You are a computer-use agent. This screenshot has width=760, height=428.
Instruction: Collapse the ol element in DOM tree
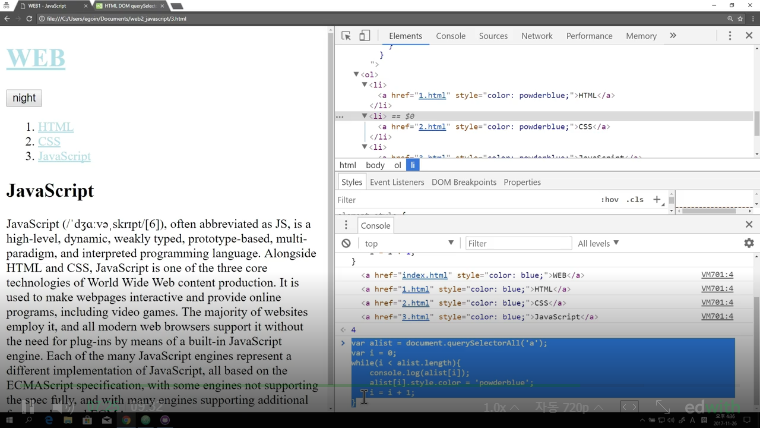coord(356,74)
